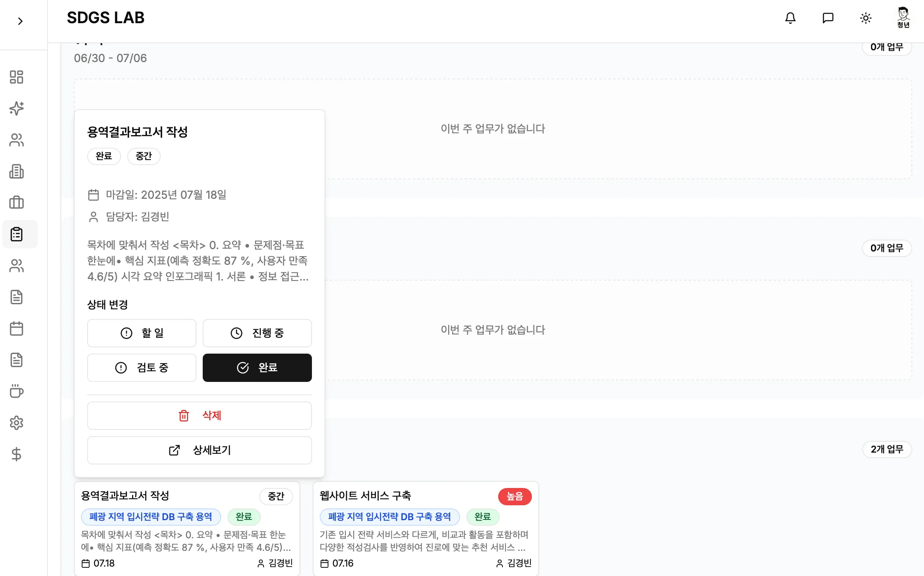
Task: Click the 완료 badge in popup header
Action: pyautogui.click(x=104, y=156)
